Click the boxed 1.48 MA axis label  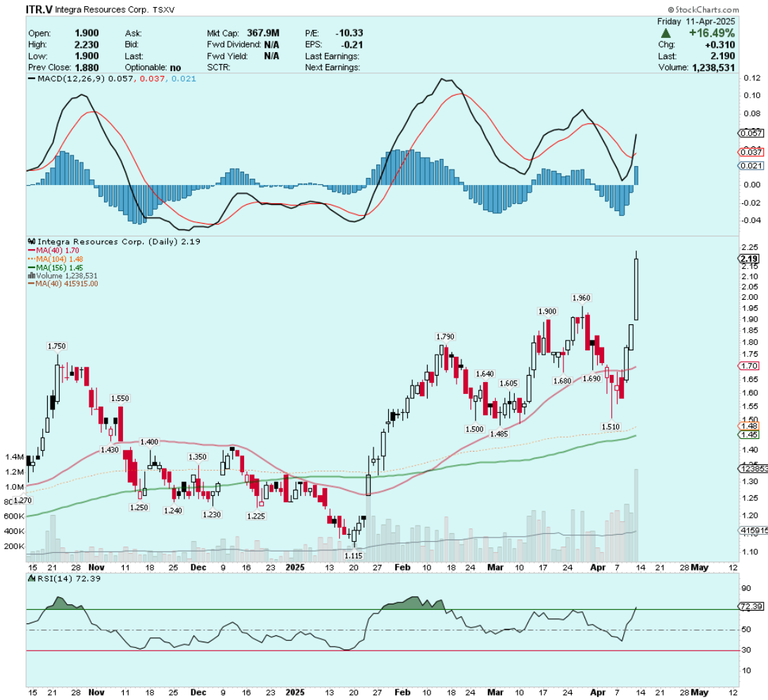point(750,426)
